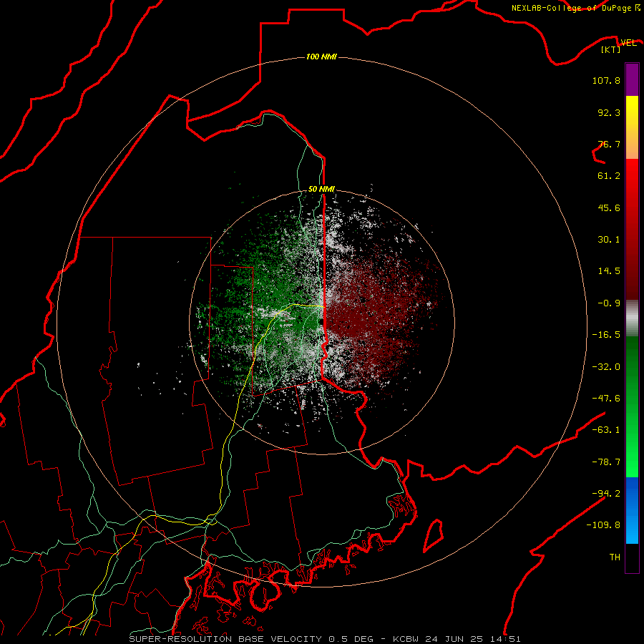Click the TH legend label
The width and height of the screenshot is (644, 644).
[x=615, y=557]
